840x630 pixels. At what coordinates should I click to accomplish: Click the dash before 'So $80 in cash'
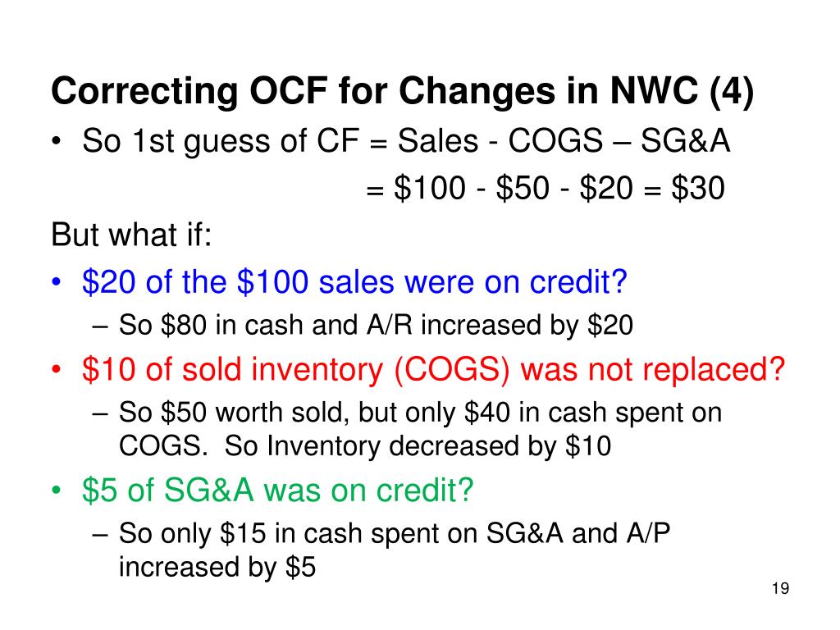(99, 326)
